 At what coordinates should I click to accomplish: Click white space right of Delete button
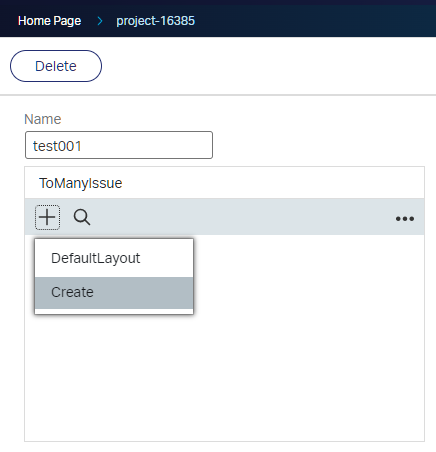click(x=267, y=66)
